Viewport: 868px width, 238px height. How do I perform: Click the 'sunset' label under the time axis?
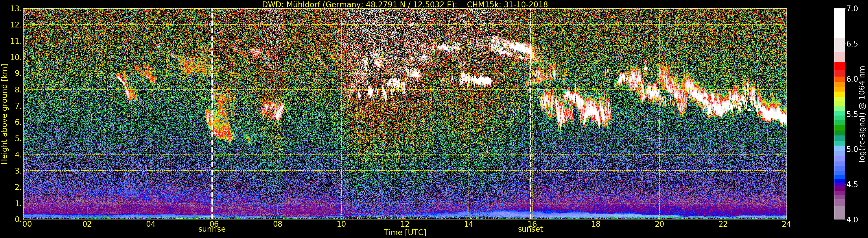(x=530, y=229)
